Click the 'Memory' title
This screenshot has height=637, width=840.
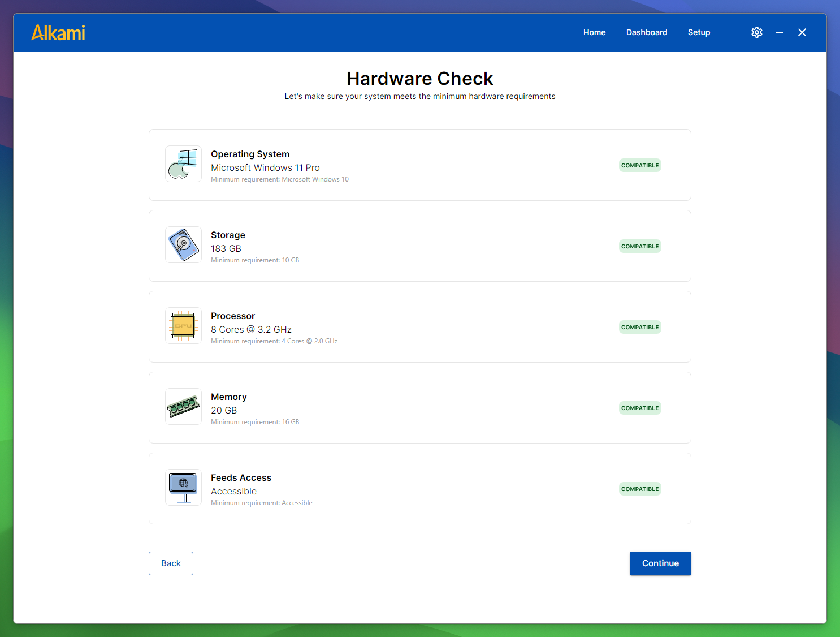click(229, 397)
